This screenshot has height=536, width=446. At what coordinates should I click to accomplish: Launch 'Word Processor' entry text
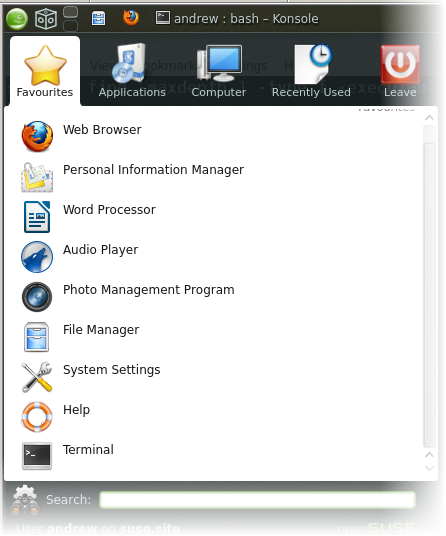click(x=109, y=210)
